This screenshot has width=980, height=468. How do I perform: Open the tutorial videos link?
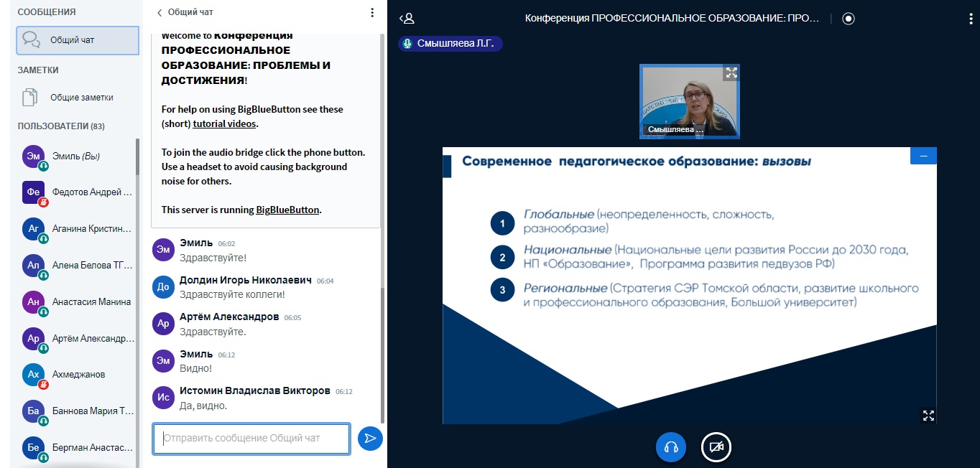pyautogui.click(x=225, y=123)
